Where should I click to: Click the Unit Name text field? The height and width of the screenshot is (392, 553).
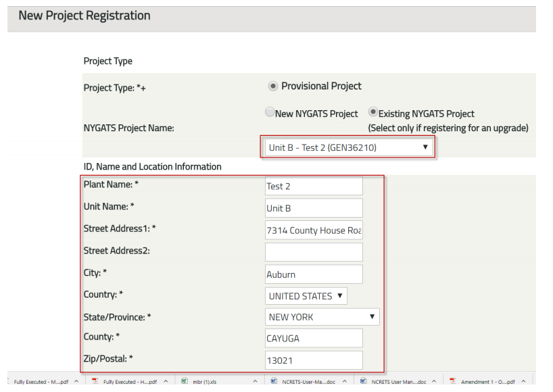(x=314, y=208)
